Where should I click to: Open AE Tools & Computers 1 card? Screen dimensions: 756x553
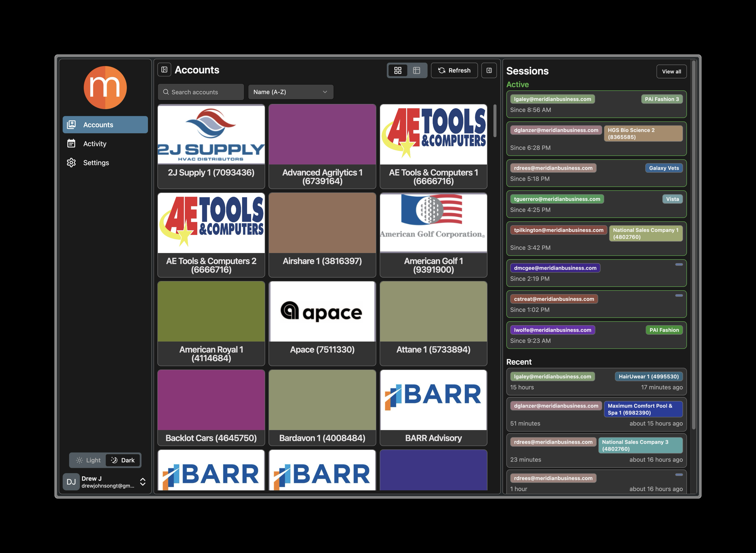tap(433, 146)
